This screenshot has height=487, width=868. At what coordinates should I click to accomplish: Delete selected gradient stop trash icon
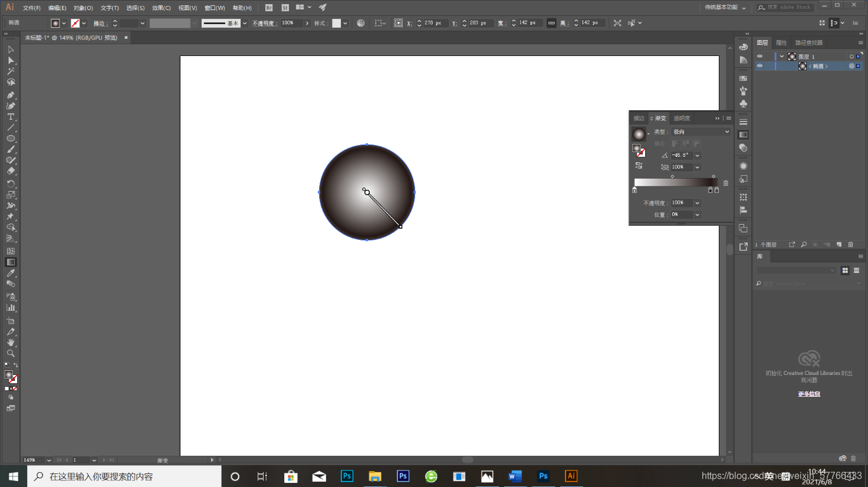click(x=726, y=183)
